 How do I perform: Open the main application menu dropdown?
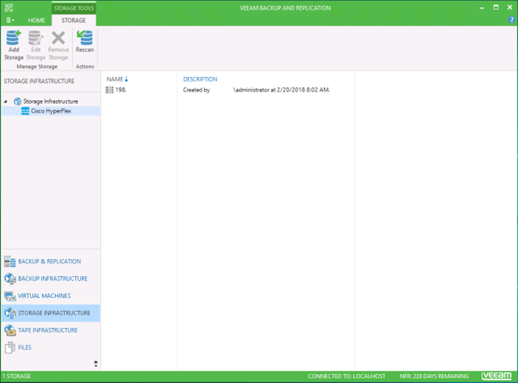pyautogui.click(x=10, y=20)
